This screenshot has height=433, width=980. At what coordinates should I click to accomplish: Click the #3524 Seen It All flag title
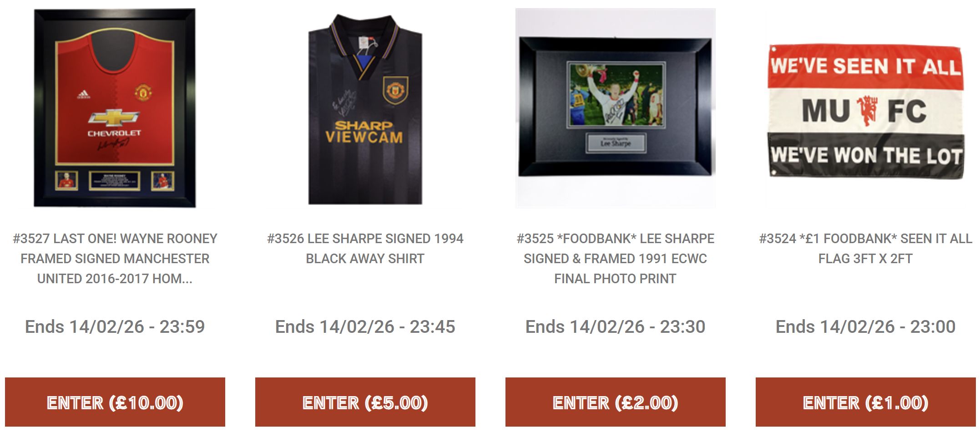(865, 248)
